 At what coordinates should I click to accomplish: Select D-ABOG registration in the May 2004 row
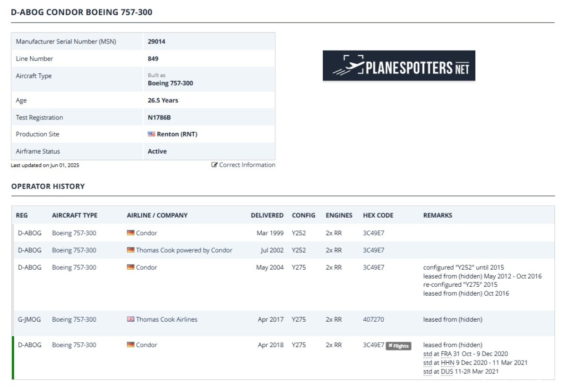click(30, 267)
